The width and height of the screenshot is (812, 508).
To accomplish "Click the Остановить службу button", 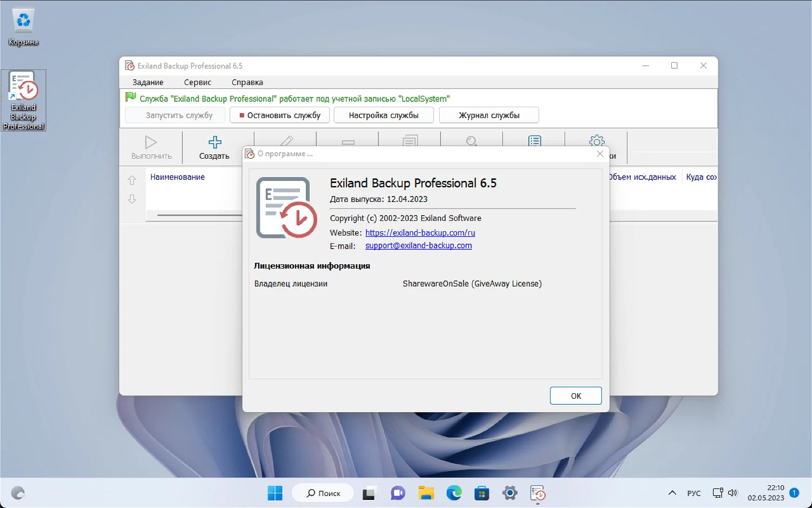I will tap(280, 115).
